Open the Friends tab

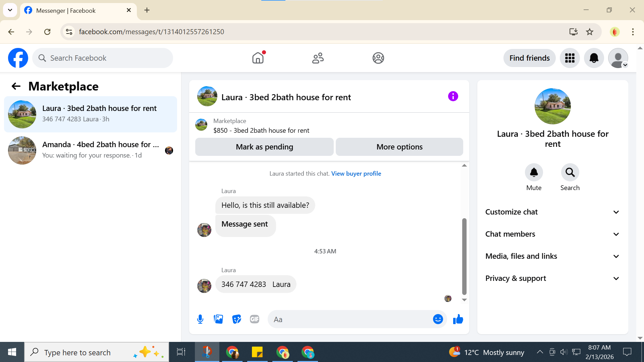(x=318, y=58)
